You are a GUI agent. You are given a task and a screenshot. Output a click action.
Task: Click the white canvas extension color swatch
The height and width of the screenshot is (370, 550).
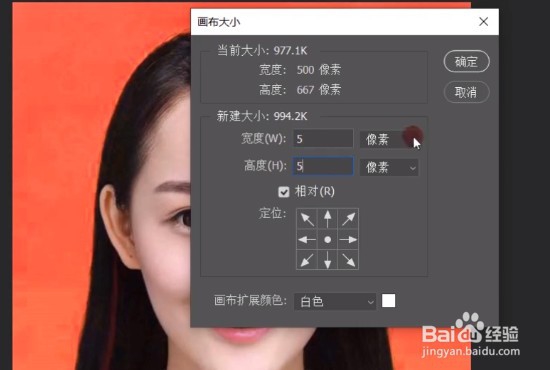[x=388, y=301]
